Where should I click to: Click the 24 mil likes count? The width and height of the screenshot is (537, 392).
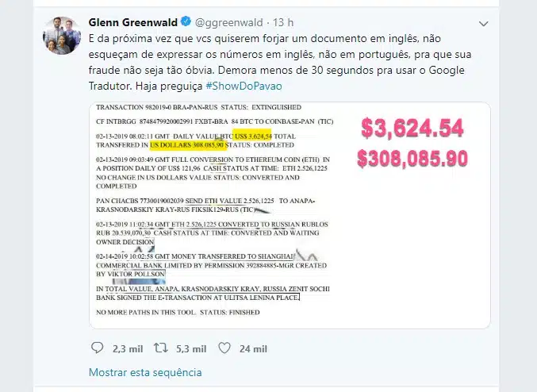point(253,349)
